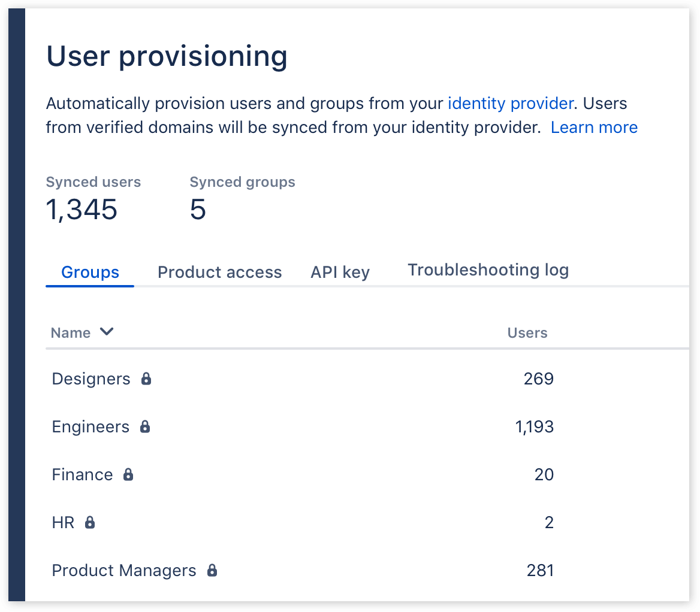
Task: Click the 1,193 users value
Action: (x=535, y=427)
